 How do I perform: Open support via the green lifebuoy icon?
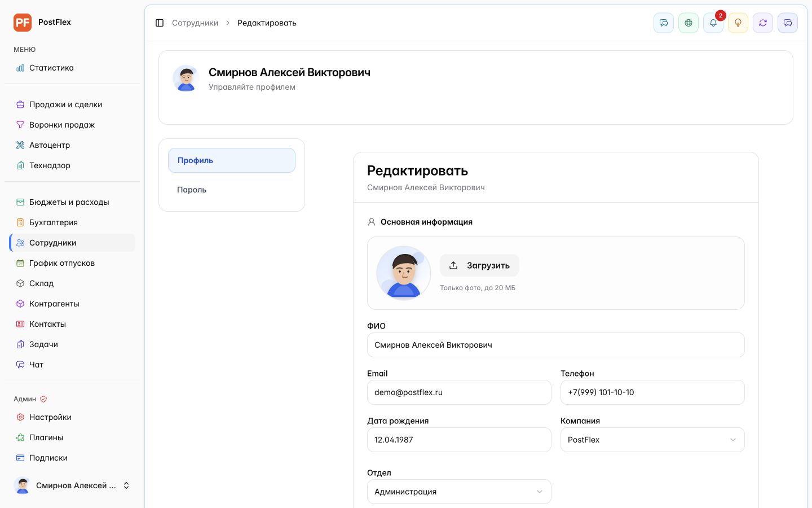pyautogui.click(x=689, y=23)
